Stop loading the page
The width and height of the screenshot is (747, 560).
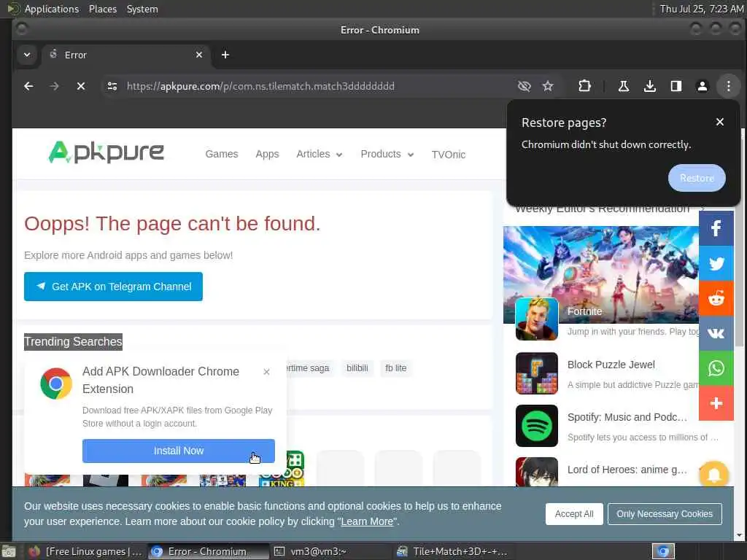tap(81, 86)
